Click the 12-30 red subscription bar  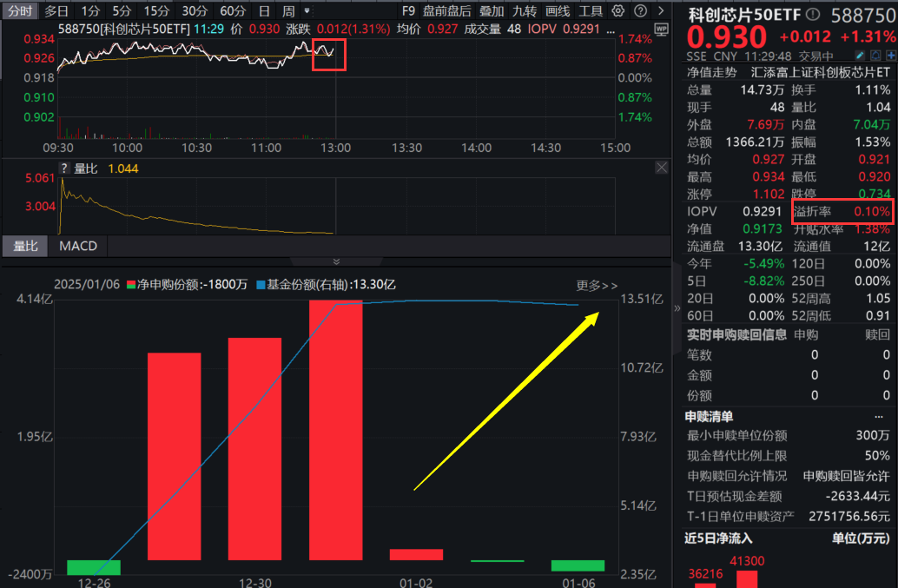(255, 449)
